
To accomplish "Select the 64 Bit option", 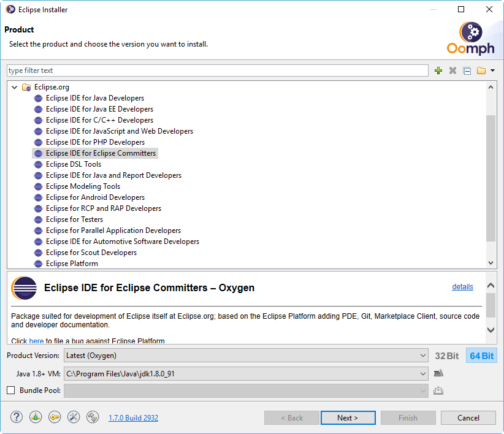I will (481, 356).
